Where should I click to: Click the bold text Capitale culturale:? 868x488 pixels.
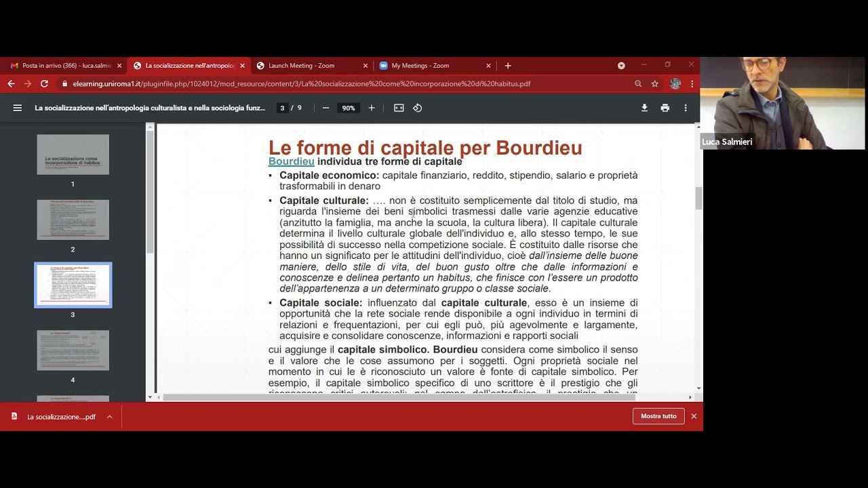(324, 201)
